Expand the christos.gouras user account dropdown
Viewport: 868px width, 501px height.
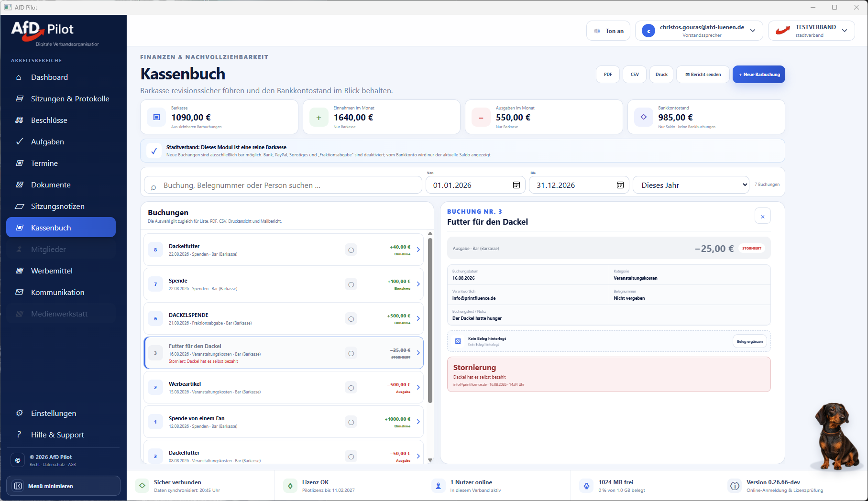(699, 31)
